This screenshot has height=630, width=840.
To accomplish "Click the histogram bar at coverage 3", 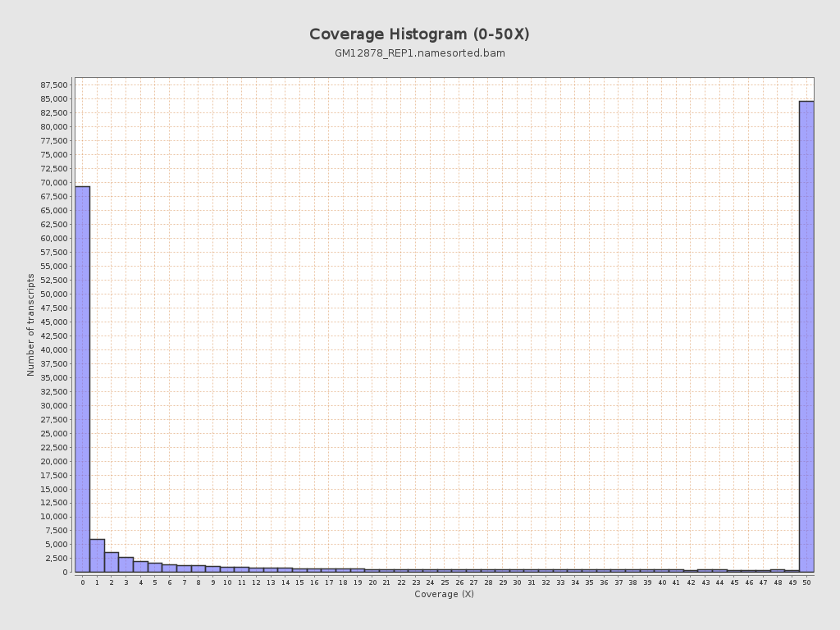I will coord(126,565).
